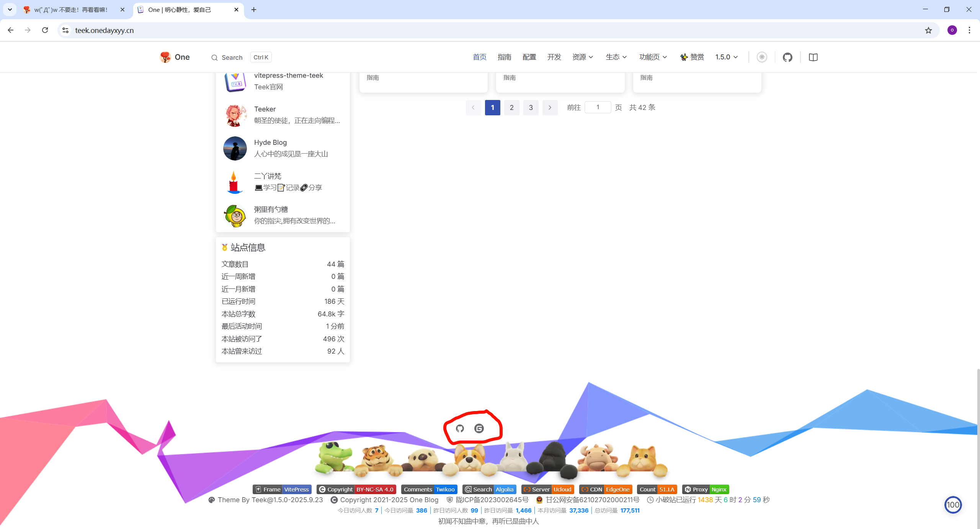Viewport: 980px width, 529px height.
Task: Click the footer GitHub social icon
Action: click(460, 428)
